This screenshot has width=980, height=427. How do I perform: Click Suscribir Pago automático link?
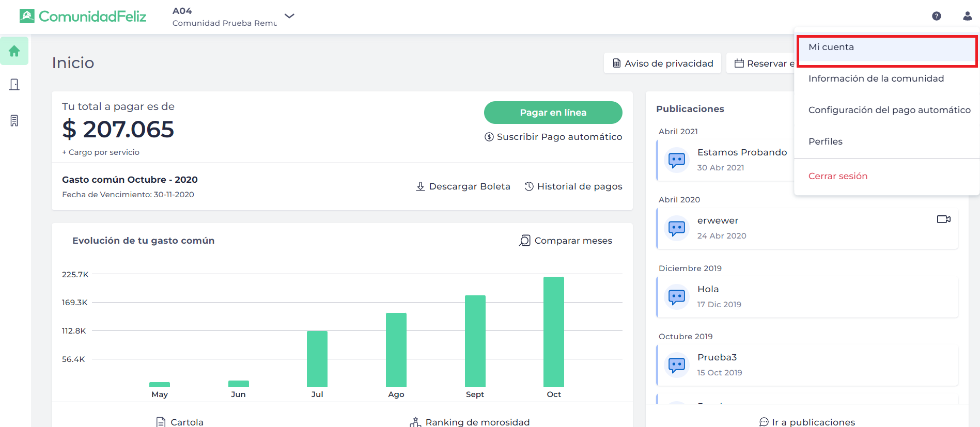tap(553, 137)
